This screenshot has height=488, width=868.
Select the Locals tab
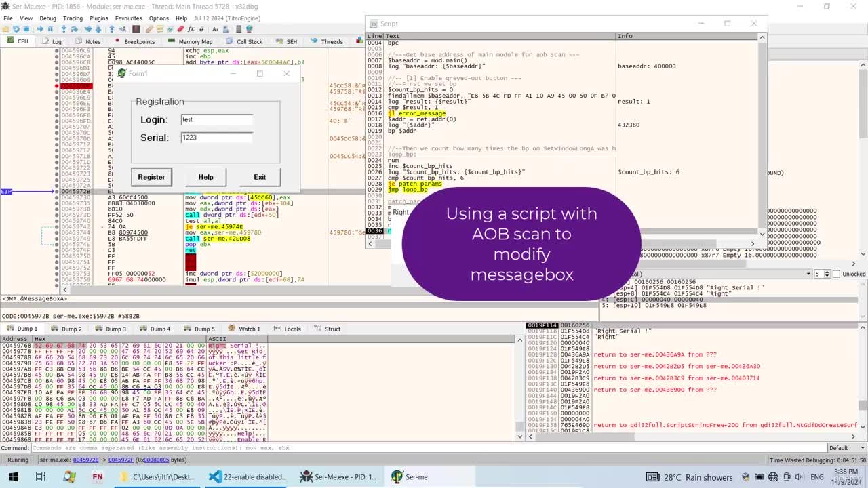[288, 329]
